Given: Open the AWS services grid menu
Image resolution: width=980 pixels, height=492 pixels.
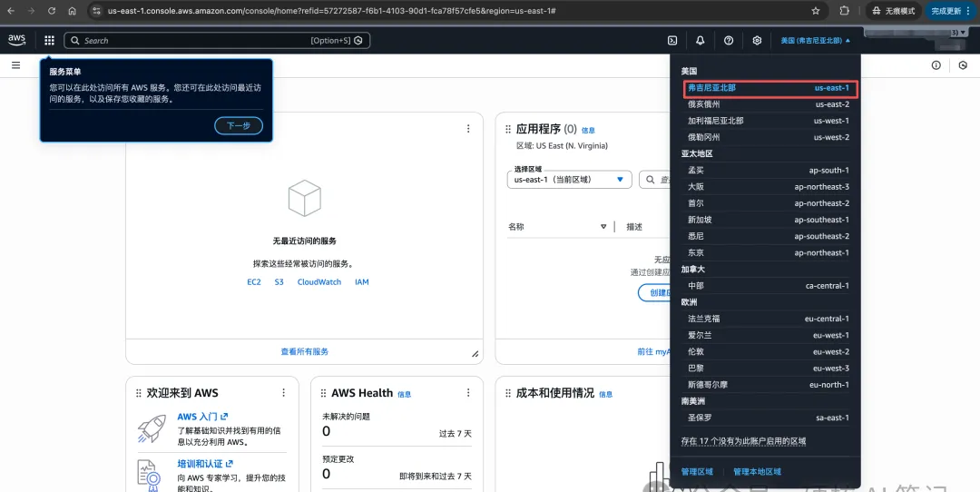Looking at the screenshot, I should point(49,41).
